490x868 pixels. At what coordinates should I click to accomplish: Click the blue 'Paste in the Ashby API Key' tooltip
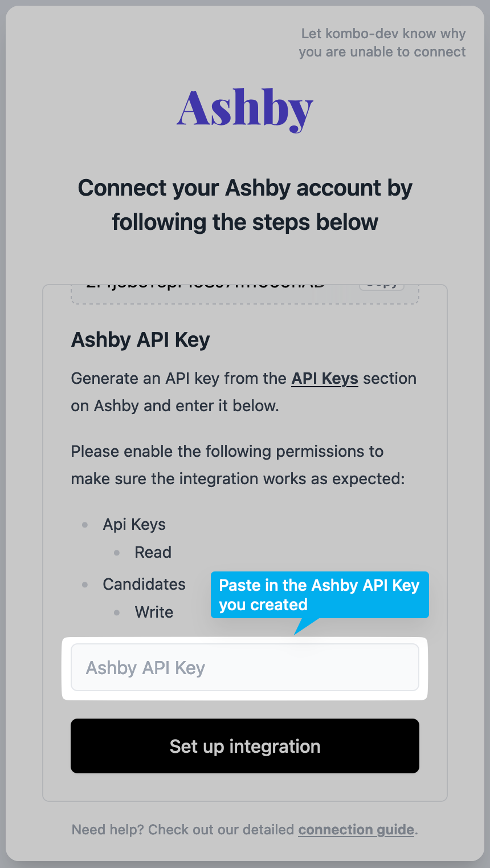(x=319, y=595)
